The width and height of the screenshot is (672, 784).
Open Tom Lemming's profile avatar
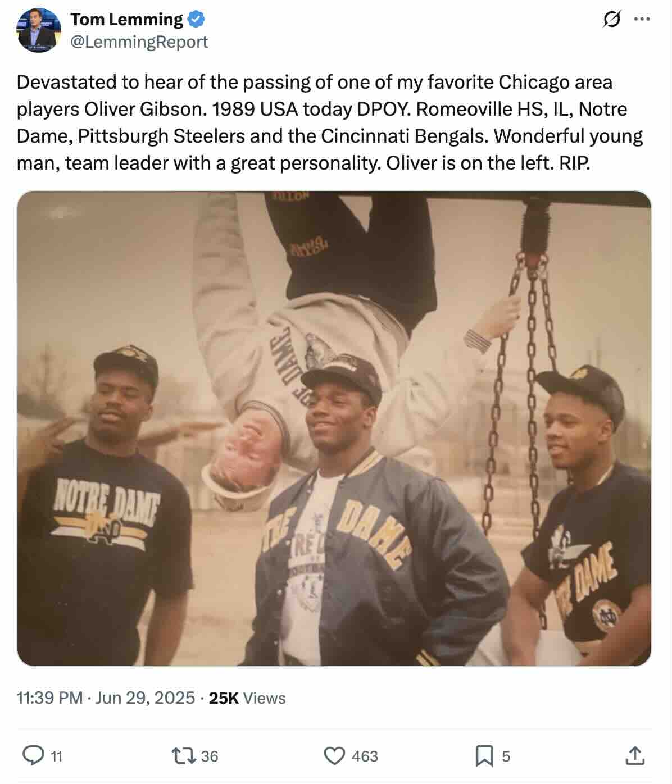[39, 30]
